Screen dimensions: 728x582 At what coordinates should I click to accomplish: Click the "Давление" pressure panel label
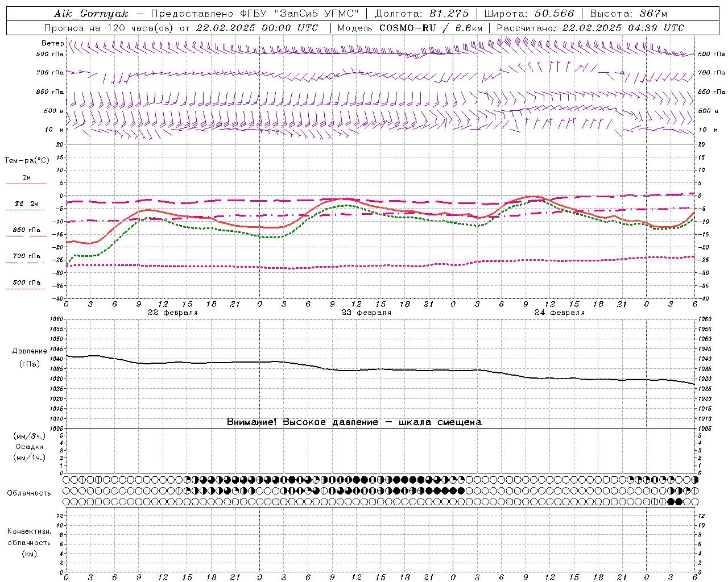coord(30,351)
